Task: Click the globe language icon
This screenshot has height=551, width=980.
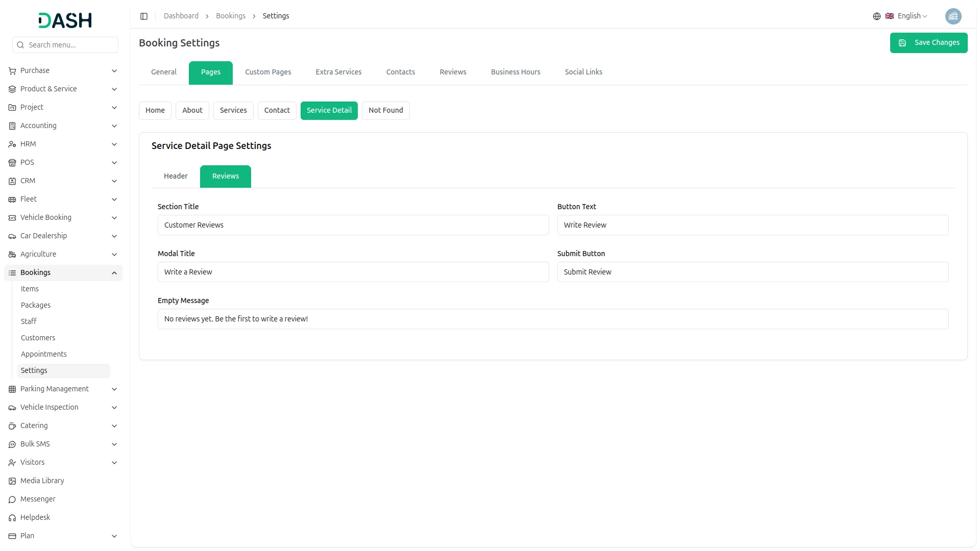Action: pyautogui.click(x=876, y=16)
